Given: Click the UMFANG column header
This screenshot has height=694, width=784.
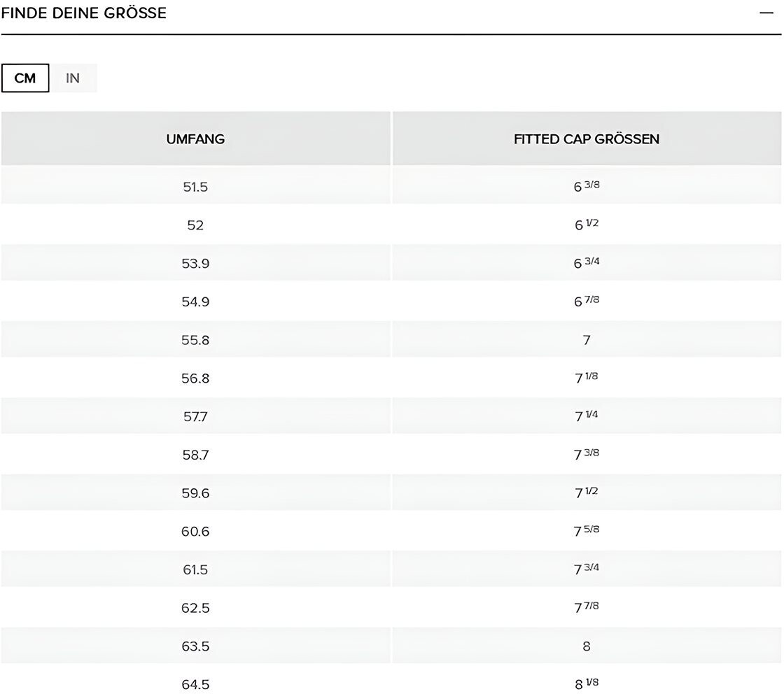Looking at the screenshot, I should [x=195, y=139].
